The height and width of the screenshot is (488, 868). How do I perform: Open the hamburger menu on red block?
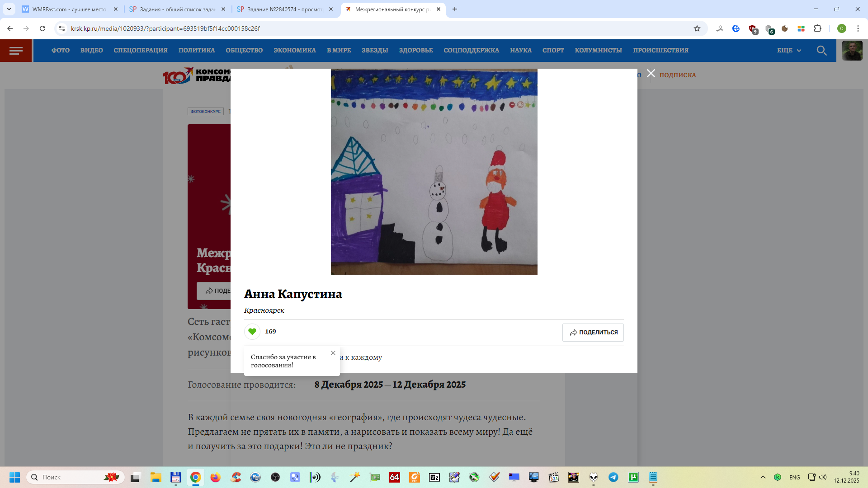pos(16,51)
